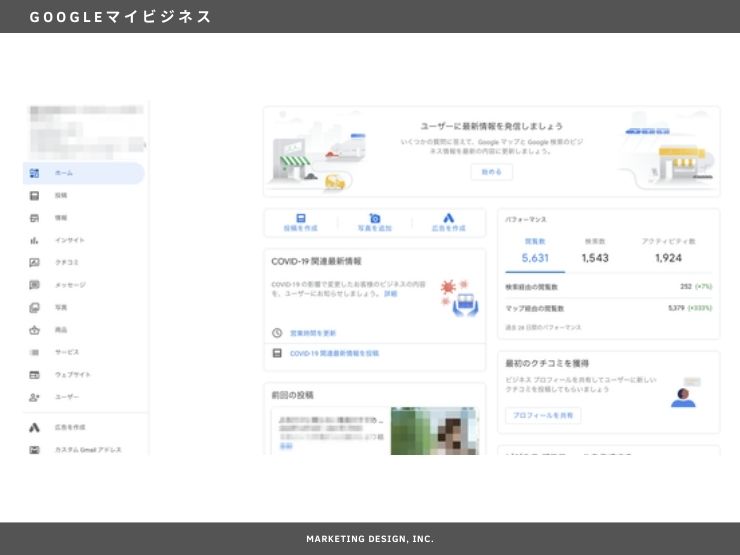
Task: Open 写真 photos icon in sidebar
Action: point(34,307)
